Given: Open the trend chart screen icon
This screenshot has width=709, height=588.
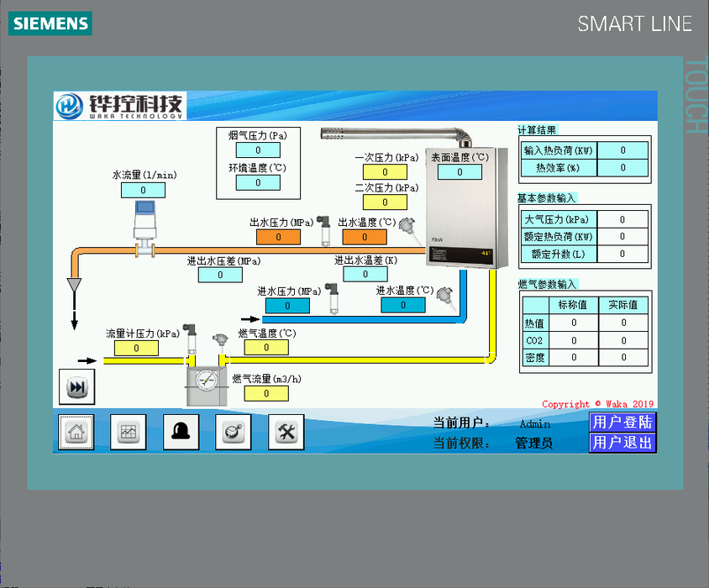Looking at the screenshot, I should (x=128, y=432).
